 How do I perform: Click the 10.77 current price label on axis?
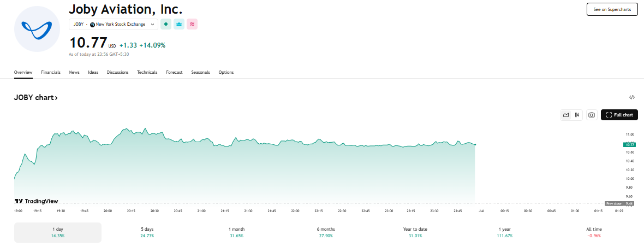pyautogui.click(x=629, y=144)
